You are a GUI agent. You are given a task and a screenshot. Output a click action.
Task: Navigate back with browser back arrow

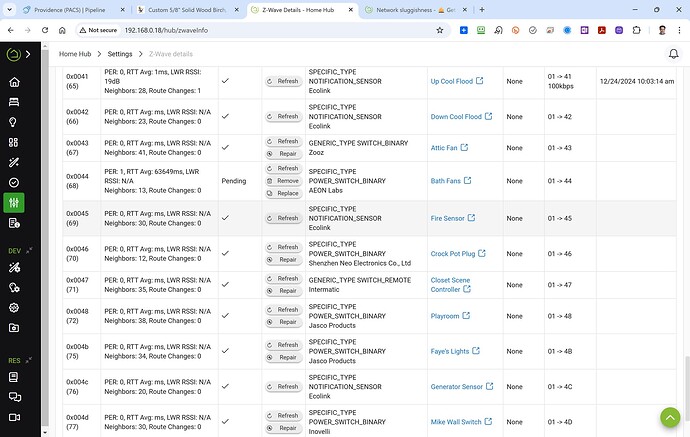tap(11, 30)
